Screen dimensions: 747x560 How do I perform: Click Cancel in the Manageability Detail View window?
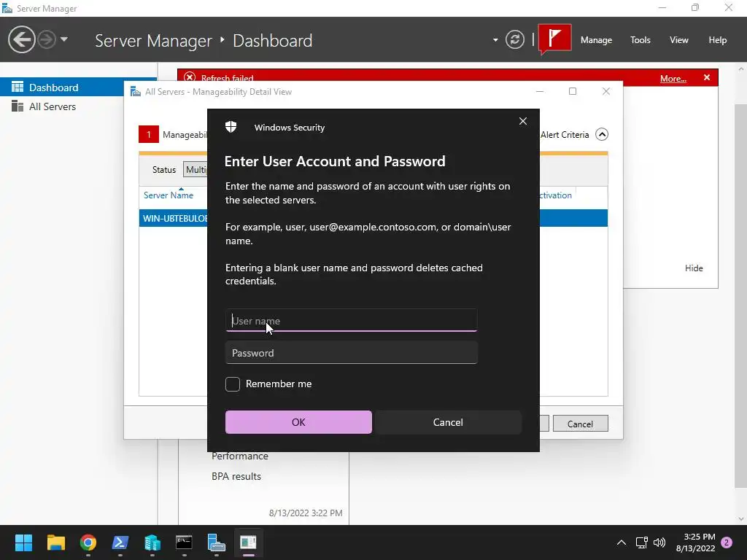point(580,424)
